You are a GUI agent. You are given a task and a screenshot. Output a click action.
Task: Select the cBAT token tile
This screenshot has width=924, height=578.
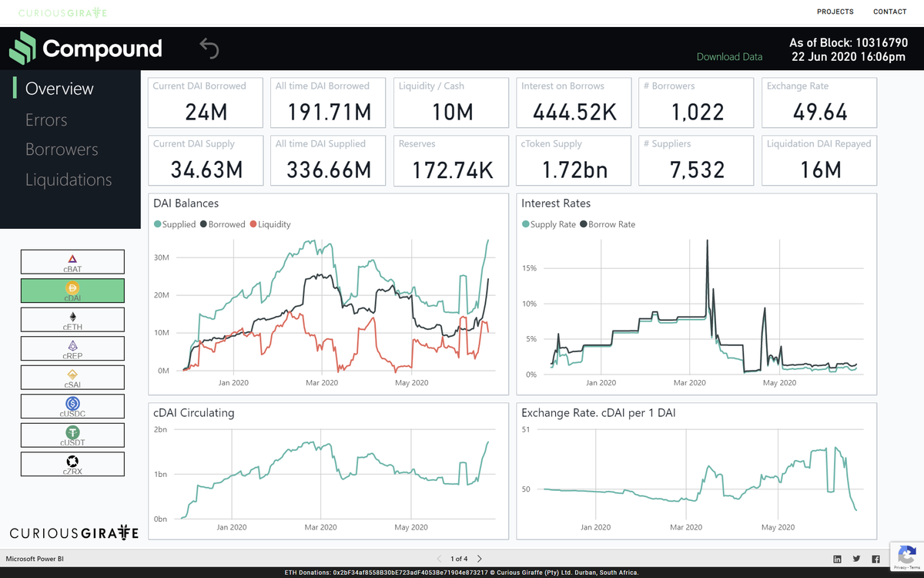tap(72, 262)
